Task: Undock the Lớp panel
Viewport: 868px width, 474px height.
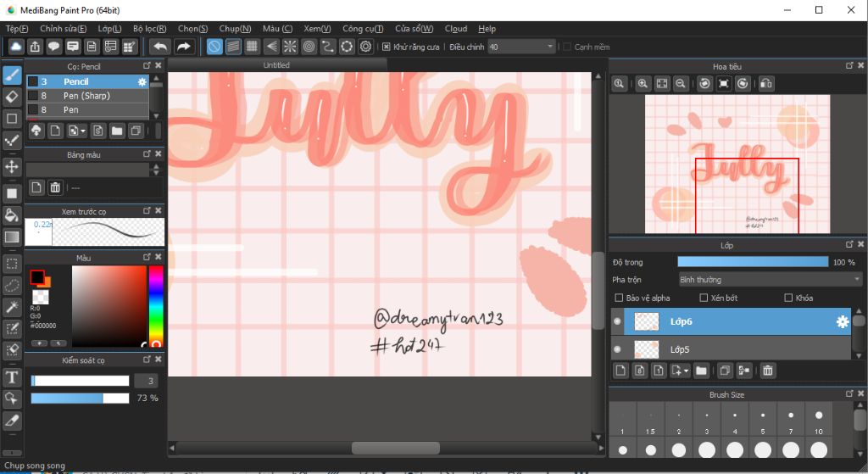Action: tap(849, 244)
